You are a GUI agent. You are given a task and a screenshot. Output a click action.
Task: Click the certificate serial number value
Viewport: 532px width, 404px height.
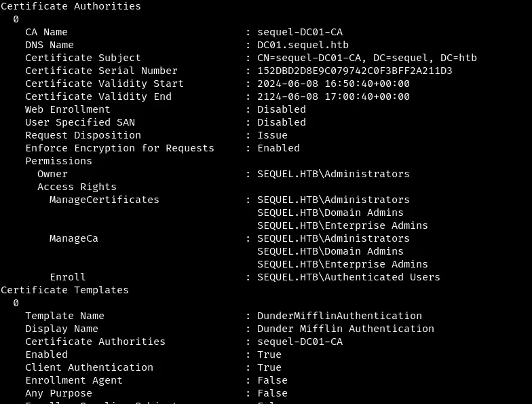(354, 71)
